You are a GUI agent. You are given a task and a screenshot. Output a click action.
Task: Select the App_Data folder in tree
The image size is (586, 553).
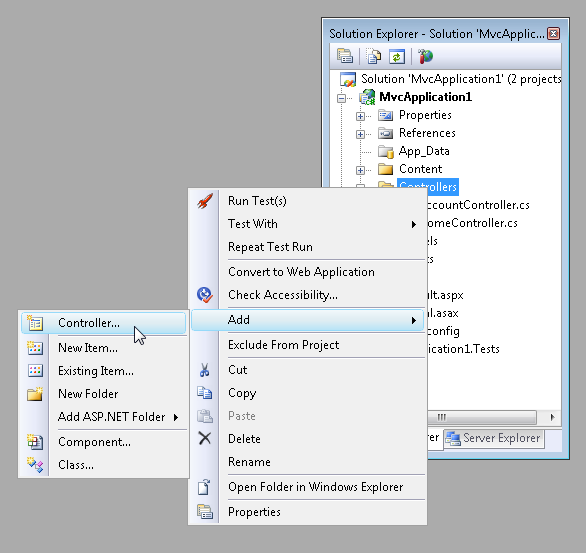[424, 151]
